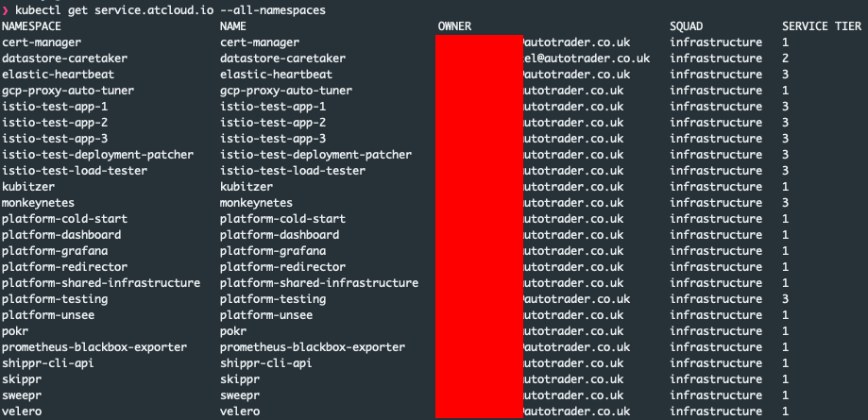This screenshot has width=868, height=420.
Task: Click the red redaction block over owners
Action: coord(480,226)
